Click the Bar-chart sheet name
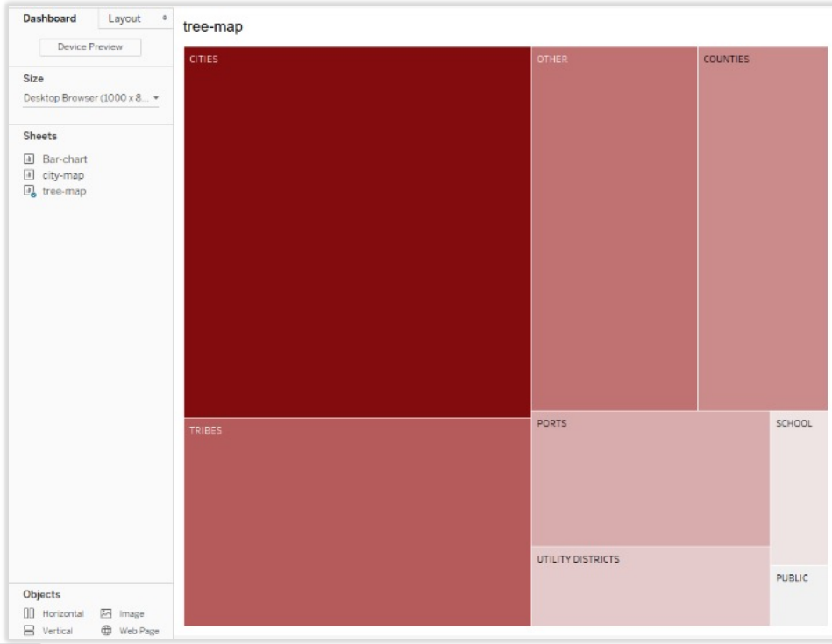The width and height of the screenshot is (832, 644). (x=65, y=159)
